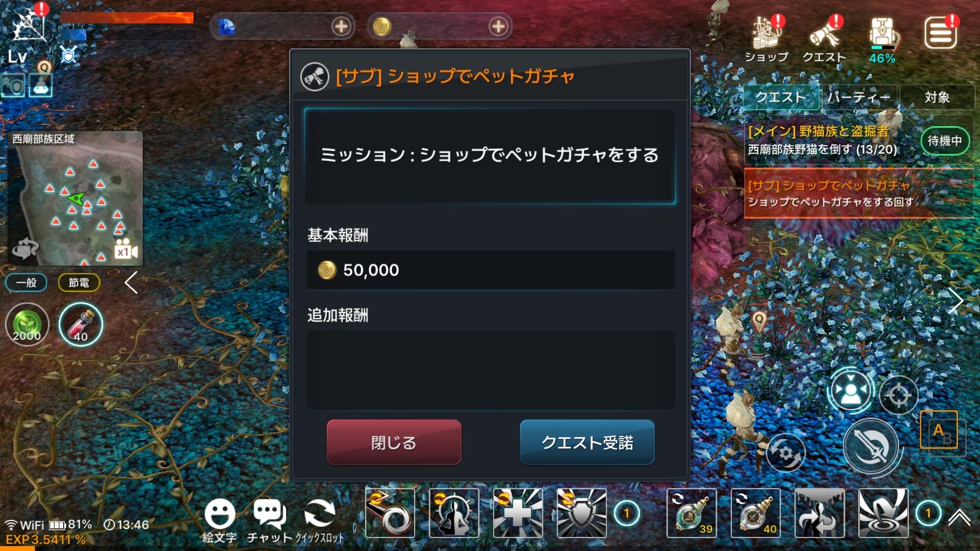Open the backpack inventory showing 46%
The image size is (980, 551).
coord(882,40)
